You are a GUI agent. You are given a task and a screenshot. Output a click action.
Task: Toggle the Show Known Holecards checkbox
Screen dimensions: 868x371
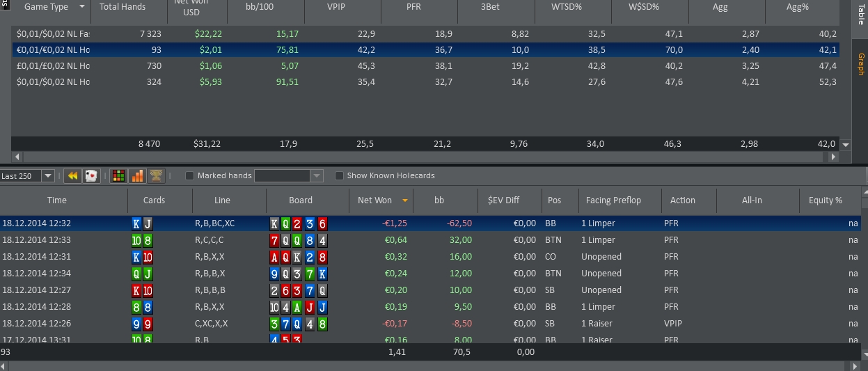[340, 176]
